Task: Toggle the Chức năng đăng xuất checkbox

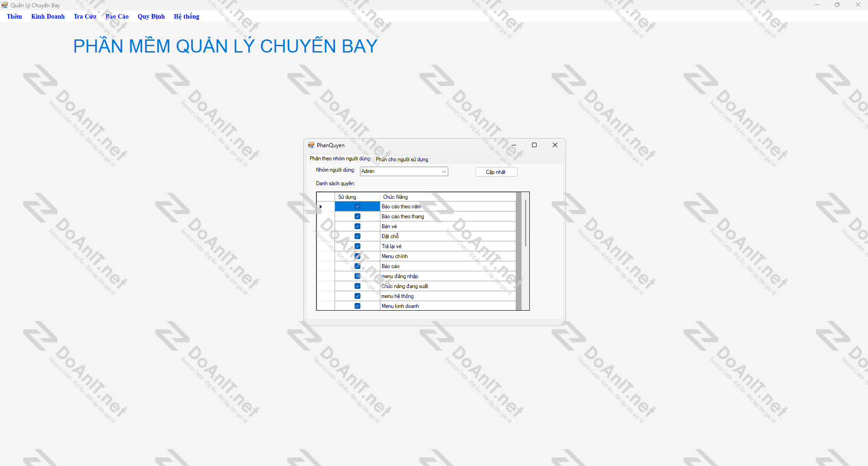Action: click(x=357, y=286)
